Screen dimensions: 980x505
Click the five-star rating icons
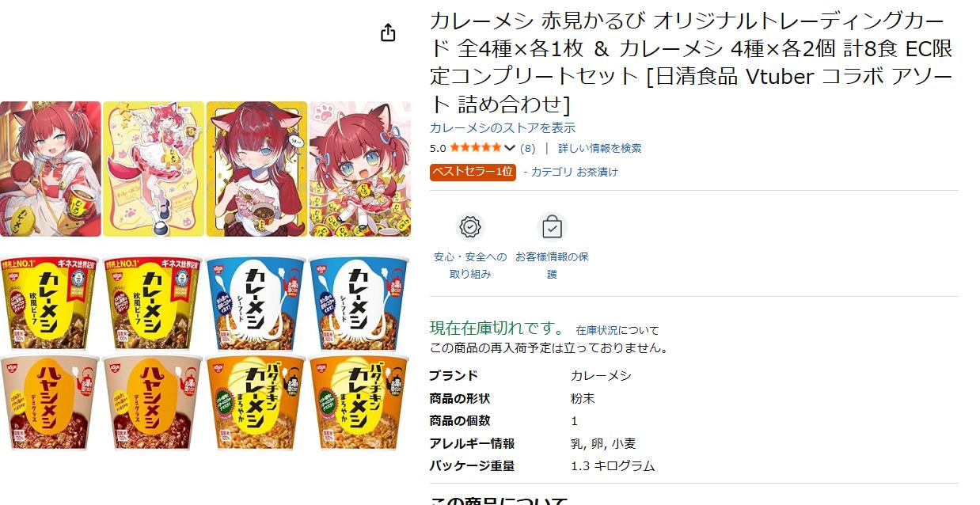pos(476,148)
